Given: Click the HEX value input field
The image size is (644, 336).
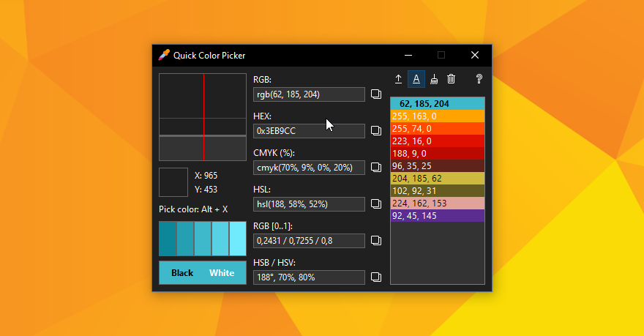Looking at the screenshot, I should (308, 131).
